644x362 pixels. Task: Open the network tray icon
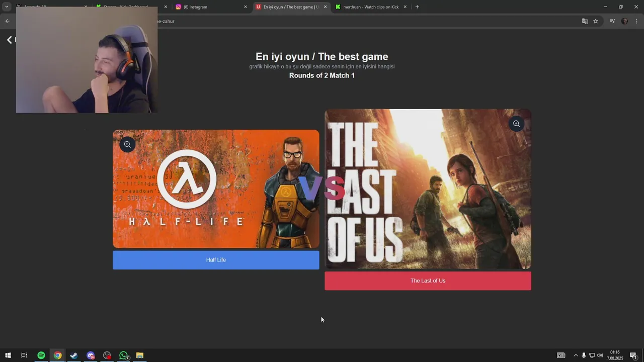[x=592, y=355]
